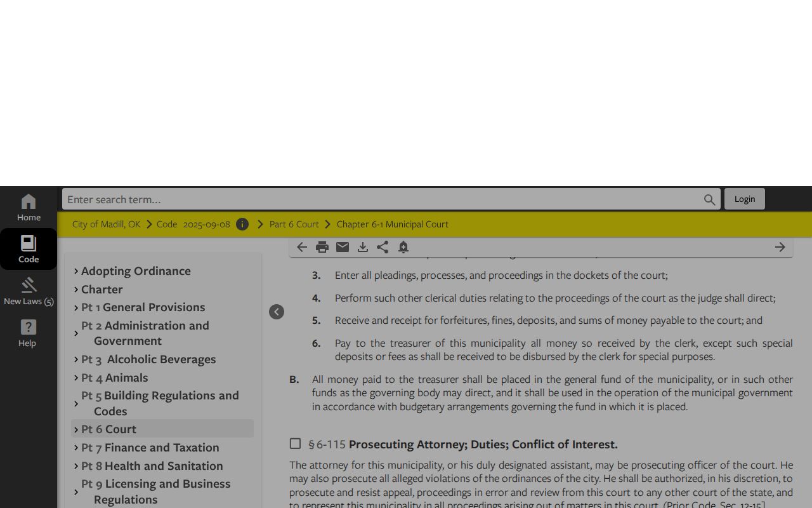Viewport: 812px width, 508px height.
Task: Open Pt 9 Licensing and Business Regulations
Action: tap(156, 491)
